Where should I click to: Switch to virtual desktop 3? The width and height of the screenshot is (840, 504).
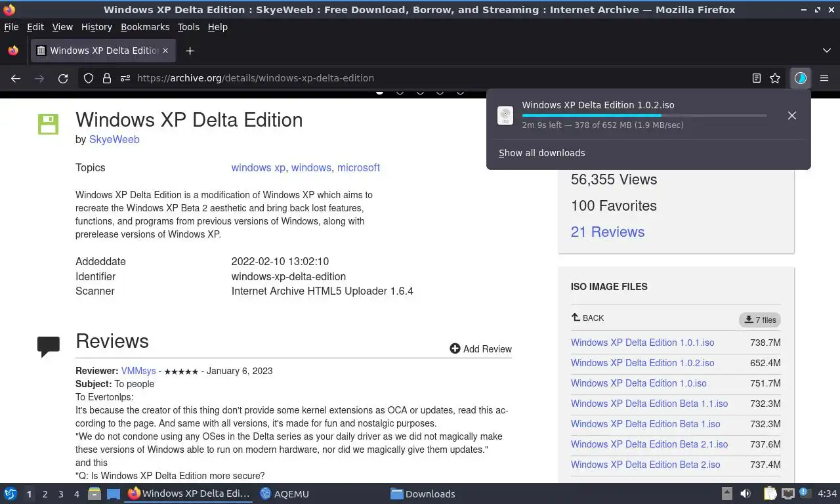(60, 494)
